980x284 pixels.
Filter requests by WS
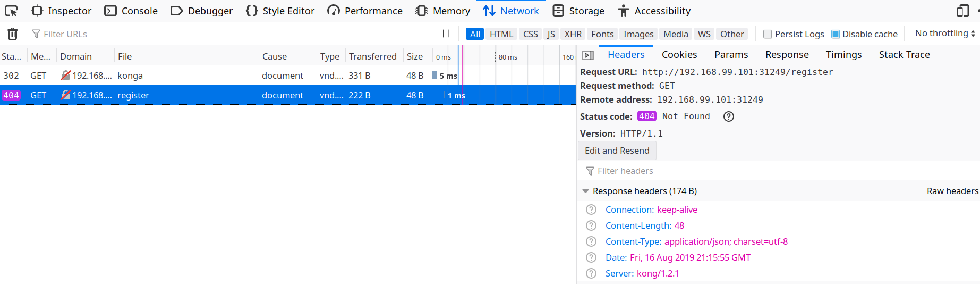point(704,34)
